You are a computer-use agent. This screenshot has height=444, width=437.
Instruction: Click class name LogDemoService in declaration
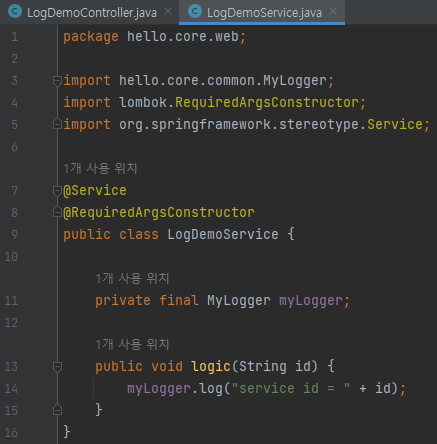pyautogui.click(x=223, y=235)
